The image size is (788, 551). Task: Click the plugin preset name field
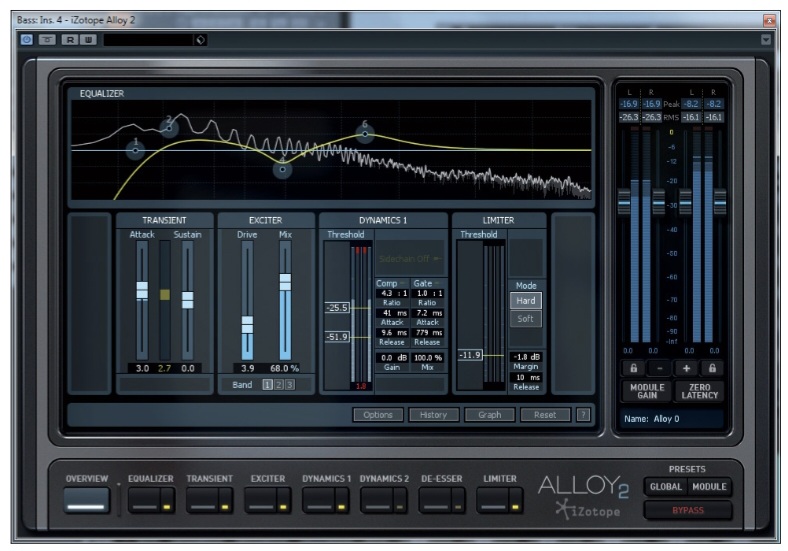[x=149, y=40]
